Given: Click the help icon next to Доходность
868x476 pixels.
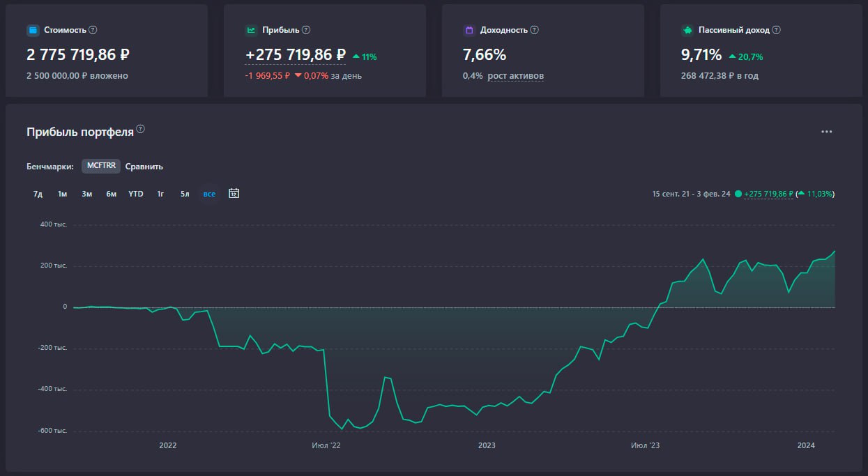Looking at the screenshot, I should (535, 31).
